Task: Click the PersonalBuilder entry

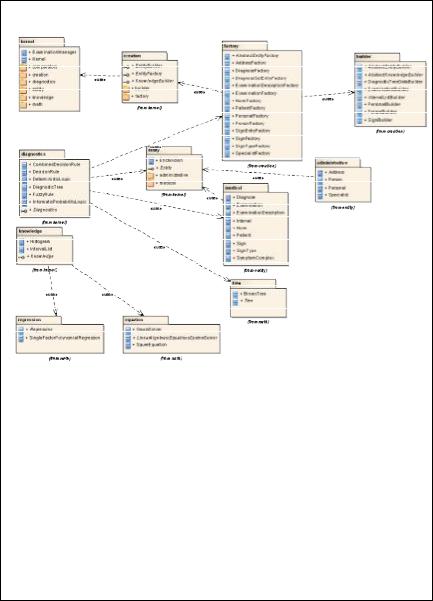Action: [384, 104]
